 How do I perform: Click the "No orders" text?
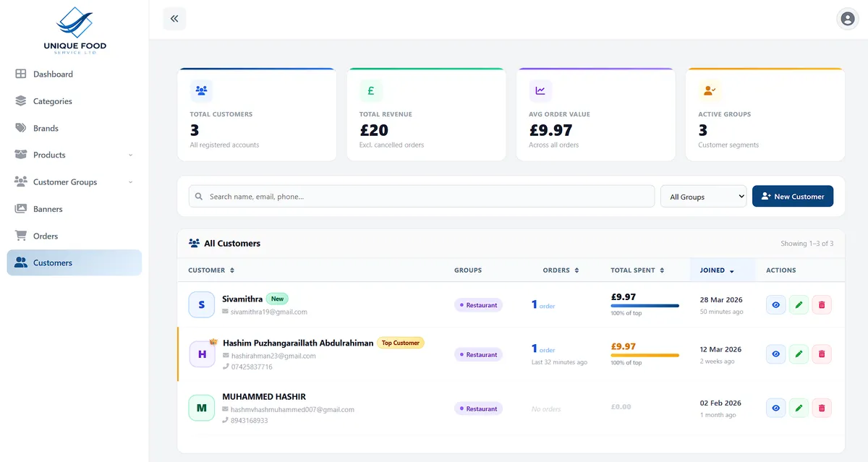(546, 409)
